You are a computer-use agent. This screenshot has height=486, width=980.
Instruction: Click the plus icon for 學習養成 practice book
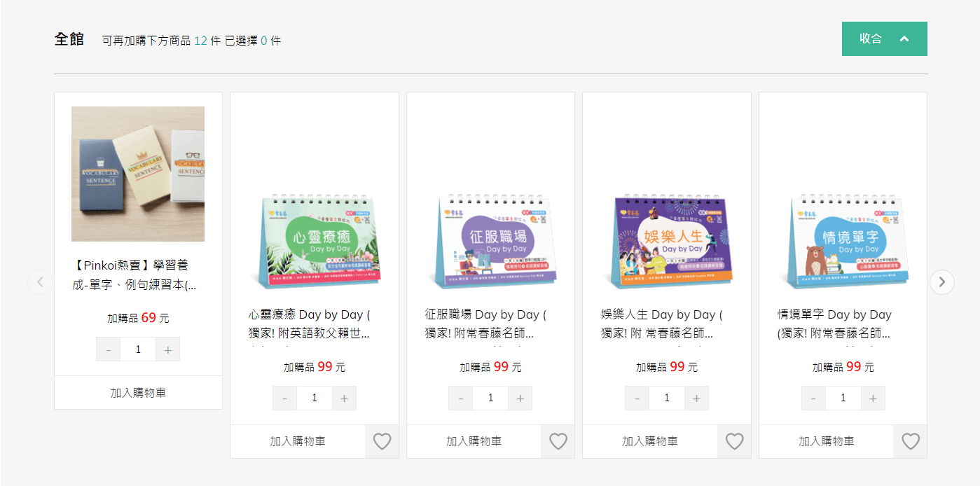167,349
